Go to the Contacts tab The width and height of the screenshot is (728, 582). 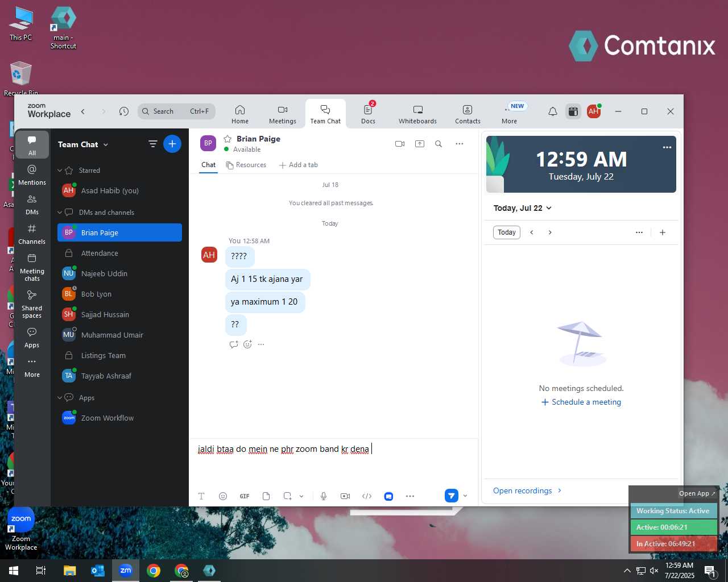468,114
